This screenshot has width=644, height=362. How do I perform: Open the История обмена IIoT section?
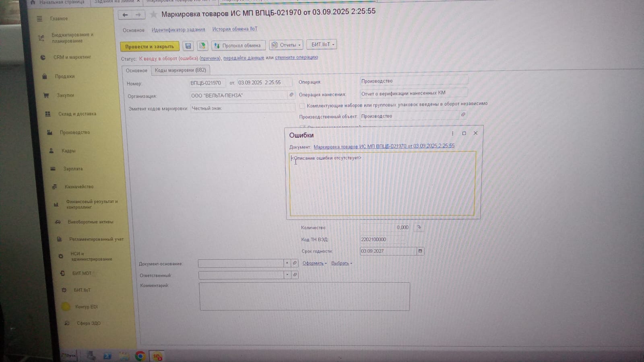pyautogui.click(x=235, y=29)
